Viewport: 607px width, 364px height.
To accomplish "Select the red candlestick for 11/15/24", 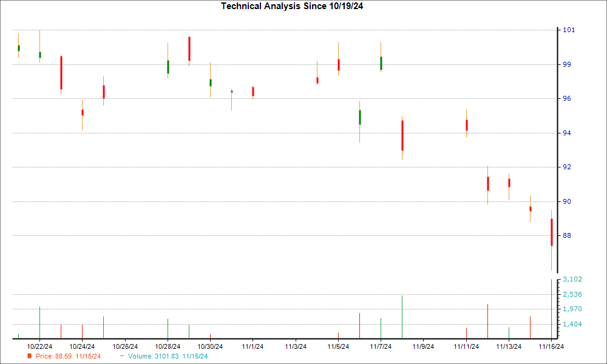I will [x=552, y=232].
